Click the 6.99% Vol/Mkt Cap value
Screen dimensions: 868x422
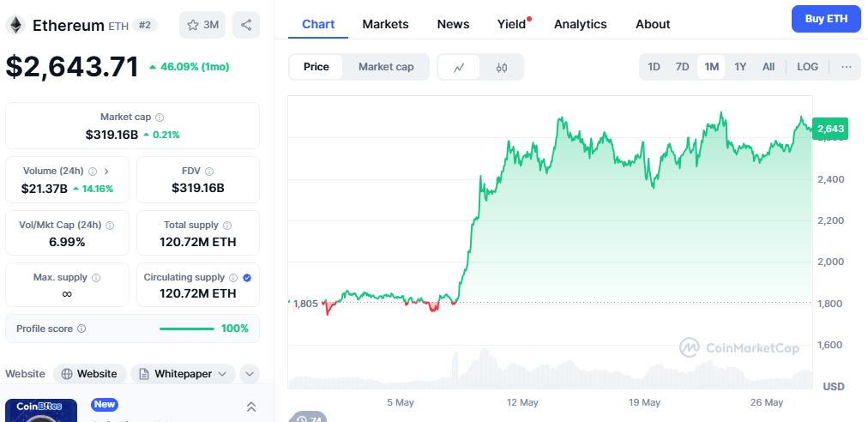tap(67, 242)
